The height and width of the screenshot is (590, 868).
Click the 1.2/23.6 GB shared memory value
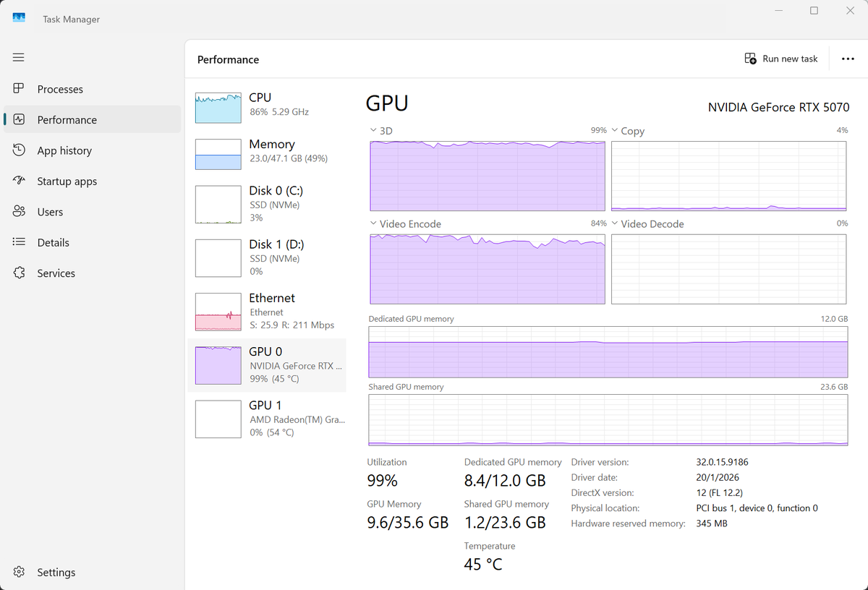coord(505,522)
